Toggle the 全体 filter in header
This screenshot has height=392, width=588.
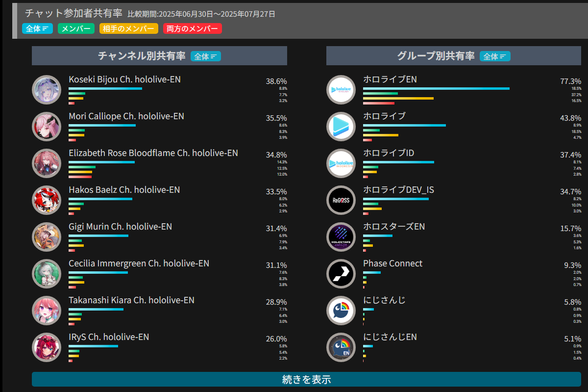click(37, 28)
